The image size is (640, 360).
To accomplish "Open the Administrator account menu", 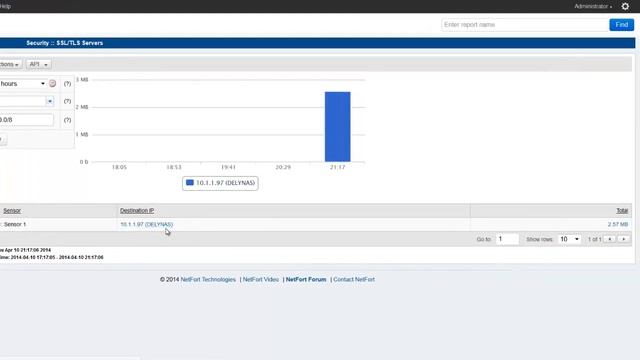I will pos(593,6).
